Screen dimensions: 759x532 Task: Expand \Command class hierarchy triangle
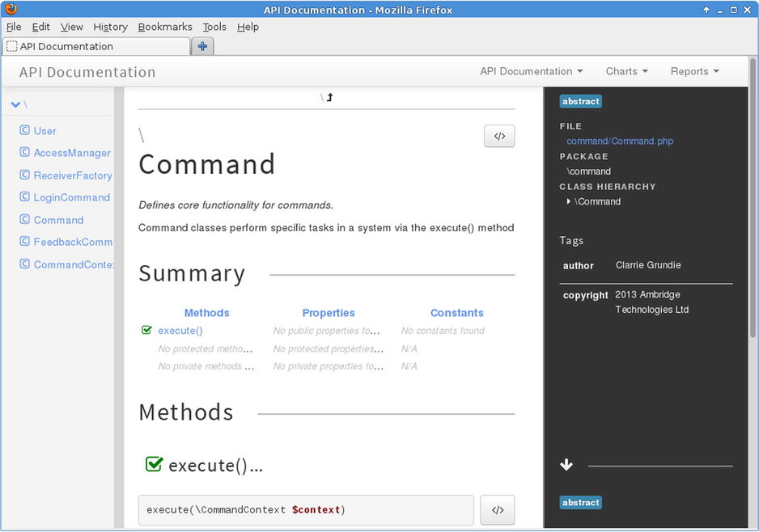[x=568, y=201]
